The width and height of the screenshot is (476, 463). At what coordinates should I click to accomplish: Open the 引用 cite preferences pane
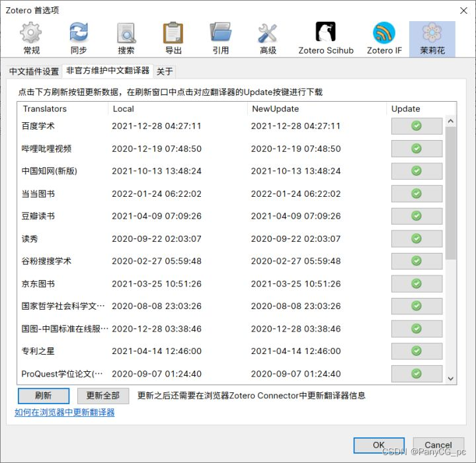click(221, 38)
